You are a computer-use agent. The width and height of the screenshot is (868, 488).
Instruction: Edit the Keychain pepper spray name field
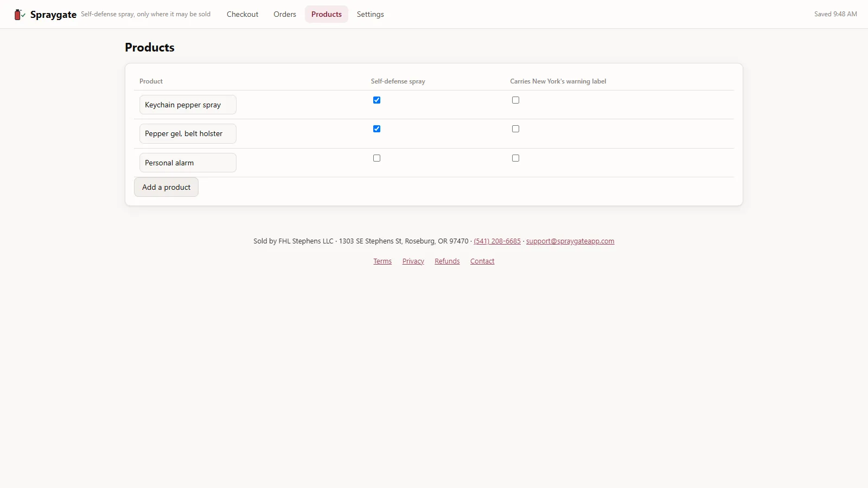[188, 105]
